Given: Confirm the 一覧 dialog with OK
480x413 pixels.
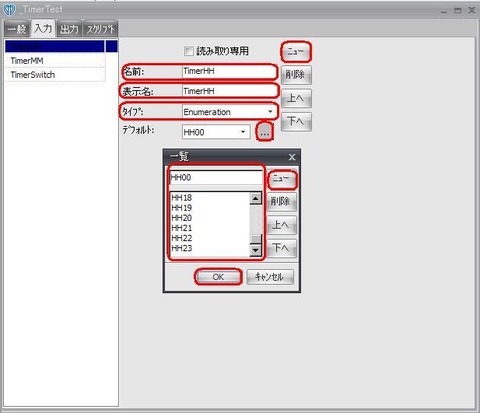Looking at the screenshot, I should [218, 277].
